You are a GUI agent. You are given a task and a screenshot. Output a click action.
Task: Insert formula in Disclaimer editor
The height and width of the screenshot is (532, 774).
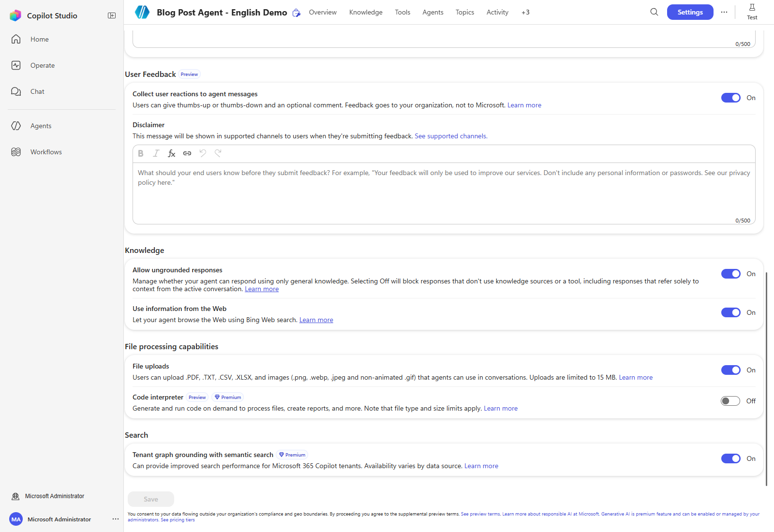coord(171,153)
